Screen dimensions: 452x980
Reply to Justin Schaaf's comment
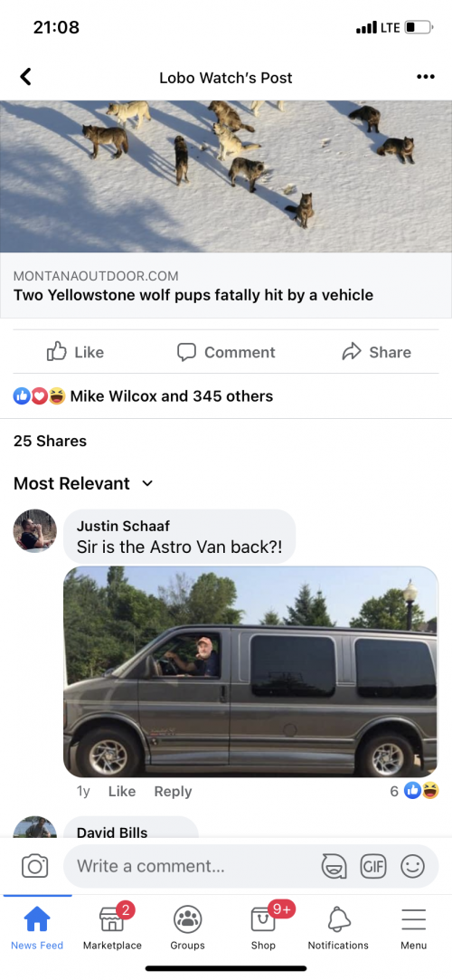[x=173, y=791]
